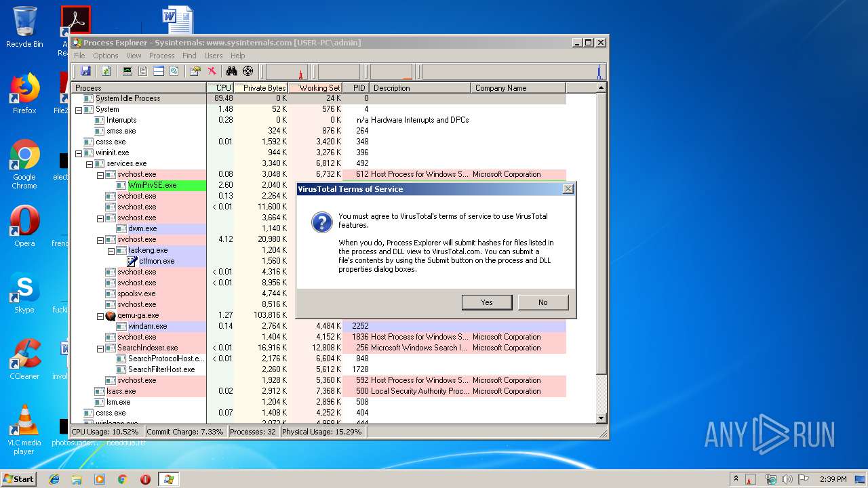Sort by Private Bytes column header
This screenshot has width=868, height=488.
pos(261,88)
